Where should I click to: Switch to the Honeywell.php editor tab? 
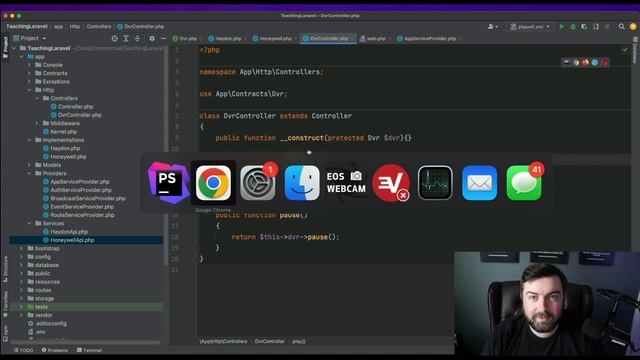coord(275,38)
